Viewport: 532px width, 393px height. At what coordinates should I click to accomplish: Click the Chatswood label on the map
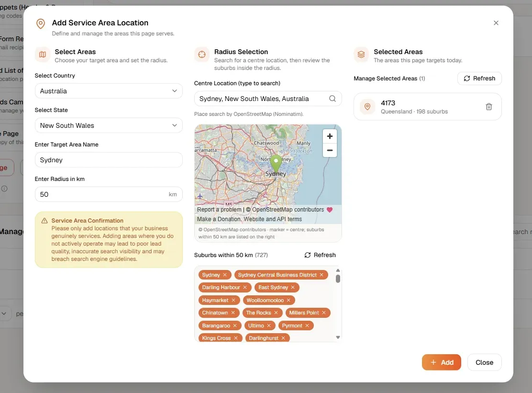click(266, 143)
